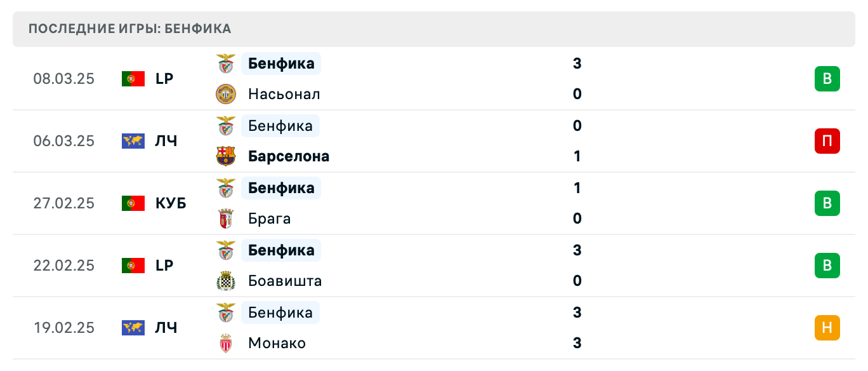
Task: Click the Nacional club crest icon
Action: point(225,94)
